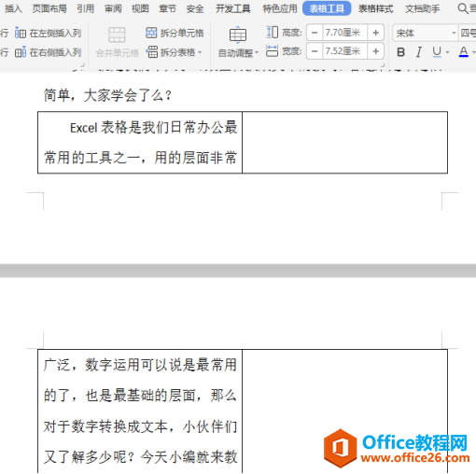Click the line '又了解多少呢？今天小编就来教'

140,457
